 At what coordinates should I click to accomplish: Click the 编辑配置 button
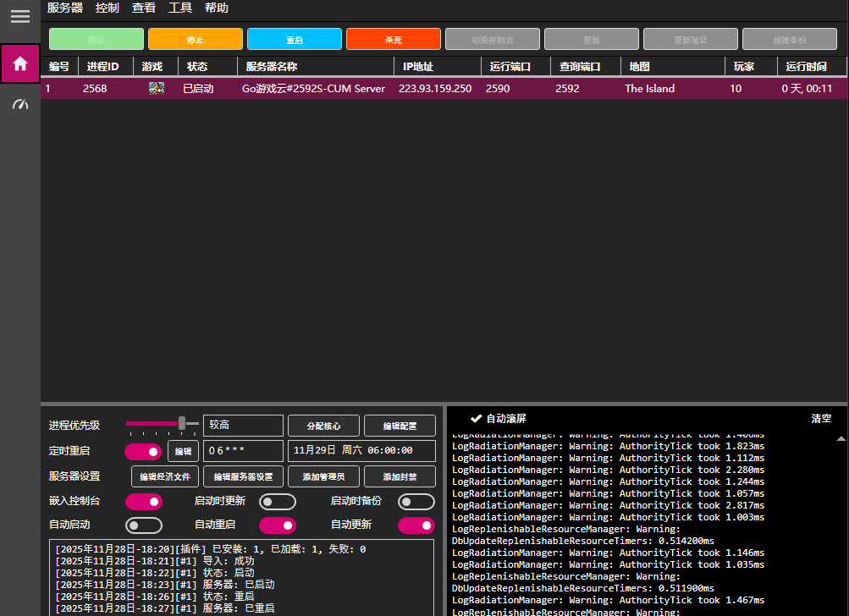[x=400, y=426]
